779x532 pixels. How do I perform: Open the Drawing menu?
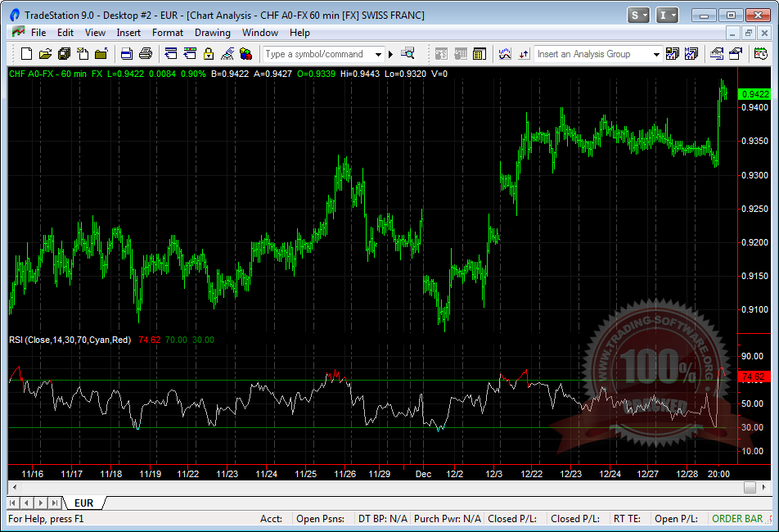pos(212,33)
